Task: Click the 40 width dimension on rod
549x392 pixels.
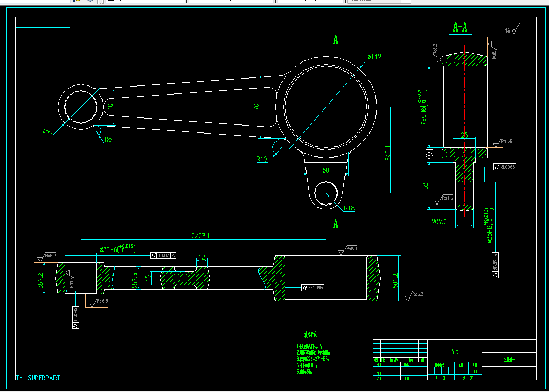Action: click(x=111, y=107)
